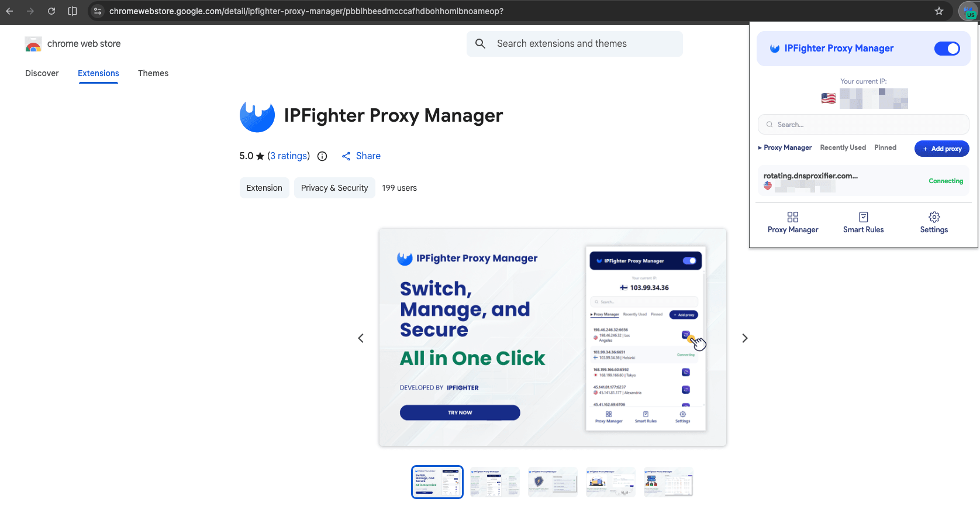Screen dimensions: 980x509
Task: Switch to Pinned proxies tab
Action: pos(885,148)
